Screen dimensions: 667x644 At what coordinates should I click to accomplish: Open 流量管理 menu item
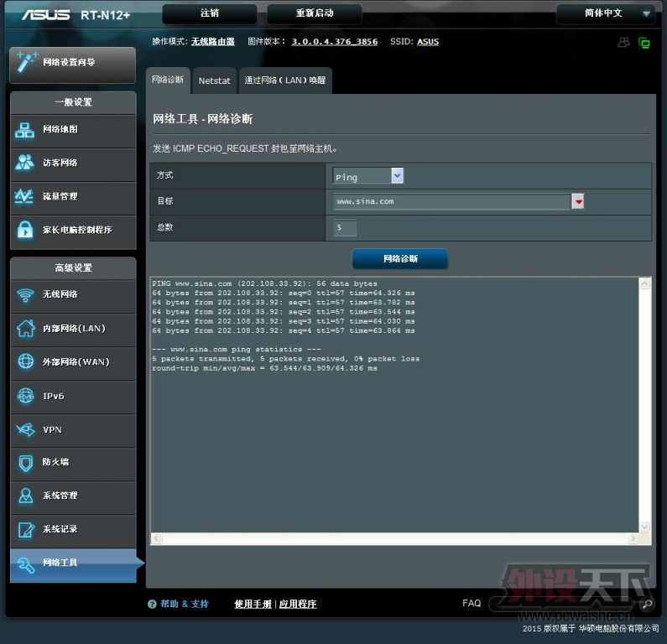point(73,197)
